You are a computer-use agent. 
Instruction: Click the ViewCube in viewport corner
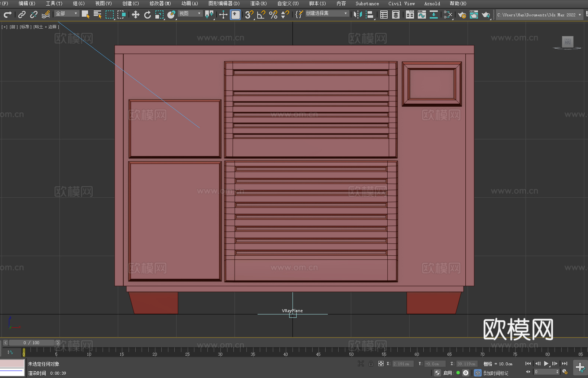coord(567,42)
